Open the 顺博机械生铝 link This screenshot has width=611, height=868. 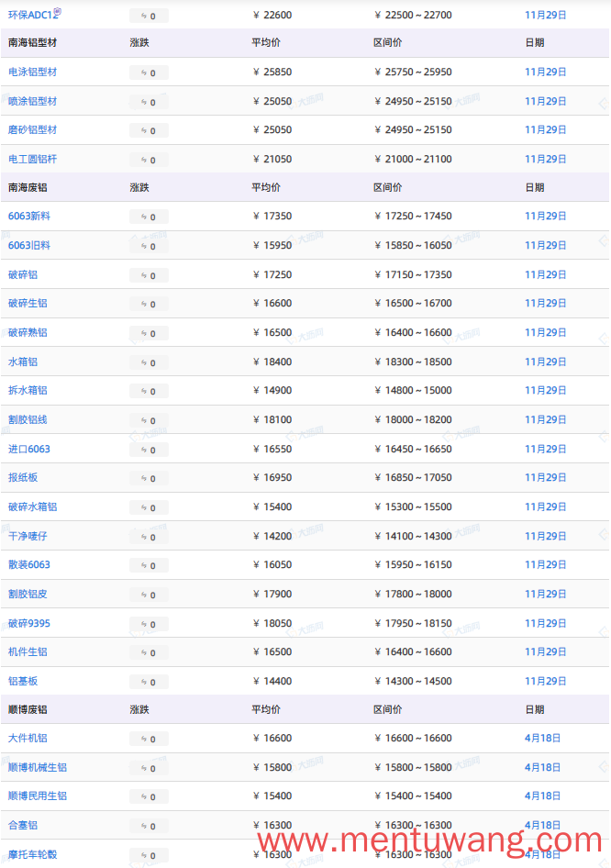tap(37, 768)
